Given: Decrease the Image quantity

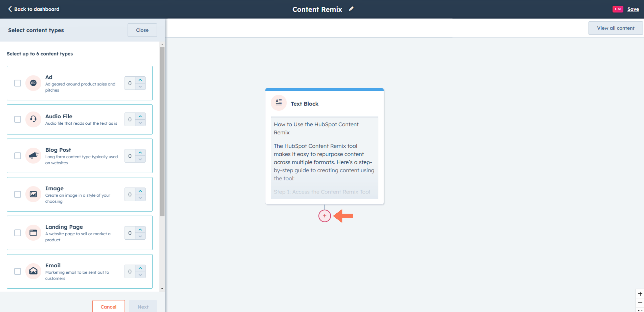Looking at the screenshot, I should 140,198.
